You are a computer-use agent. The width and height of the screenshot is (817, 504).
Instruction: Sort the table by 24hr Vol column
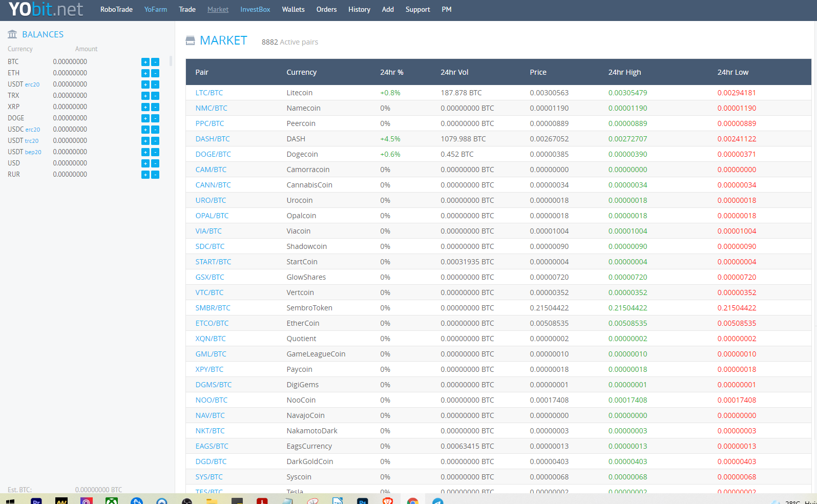[454, 72]
